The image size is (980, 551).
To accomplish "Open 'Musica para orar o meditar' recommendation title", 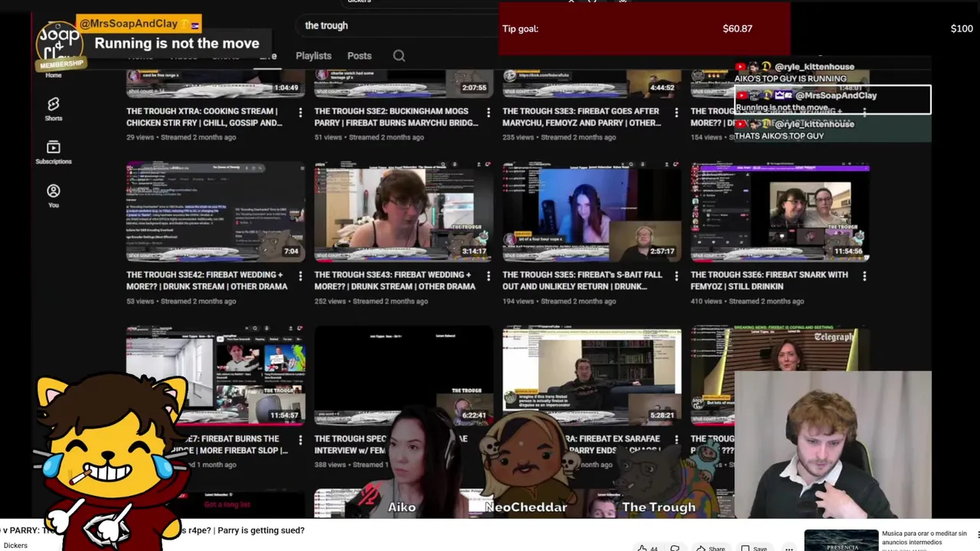I will [x=924, y=538].
